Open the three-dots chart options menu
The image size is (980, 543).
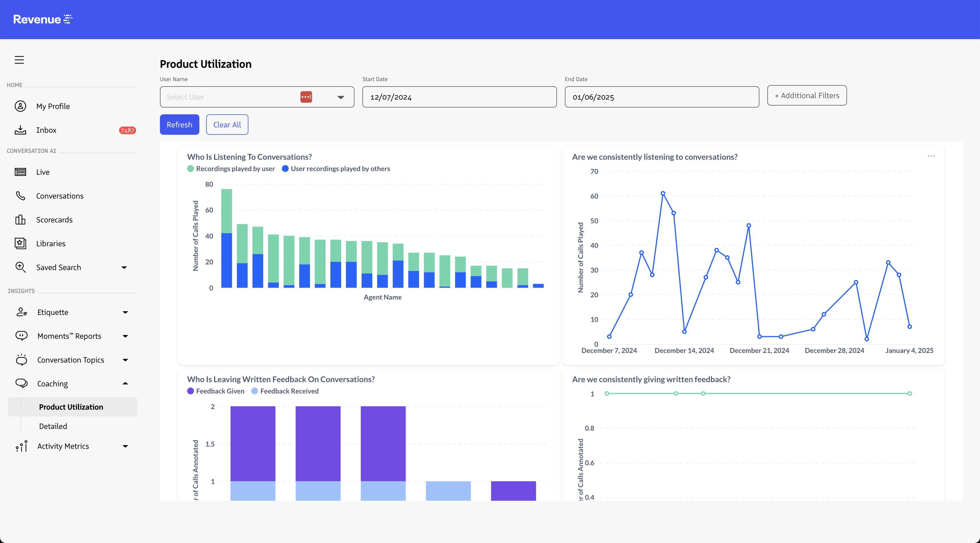coord(931,156)
